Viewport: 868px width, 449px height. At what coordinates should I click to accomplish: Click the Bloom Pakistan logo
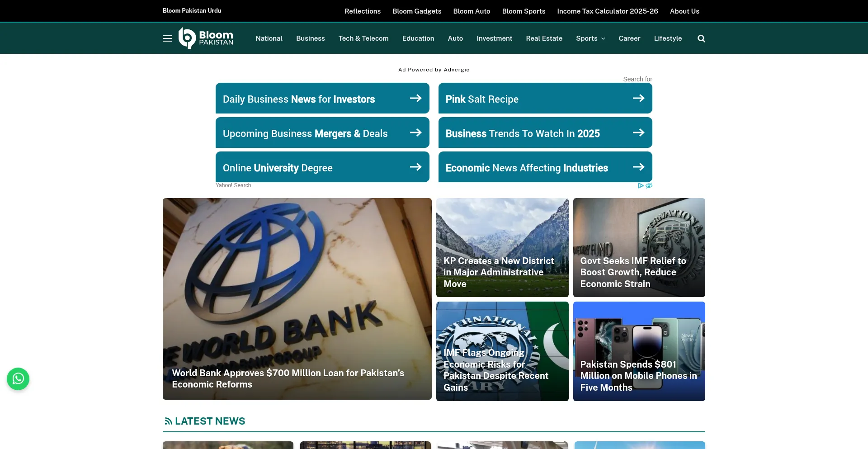tap(206, 38)
